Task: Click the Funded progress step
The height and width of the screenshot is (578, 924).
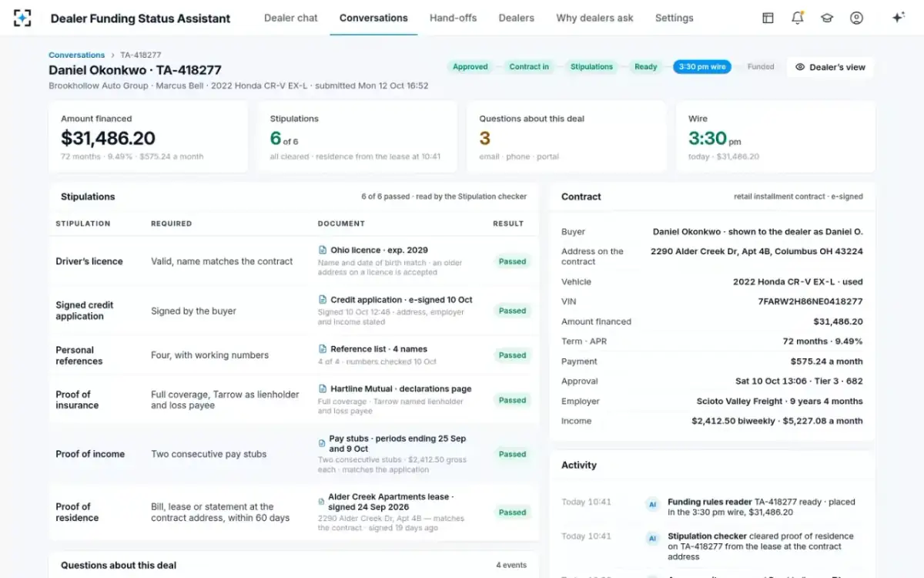Action: click(x=761, y=67)
